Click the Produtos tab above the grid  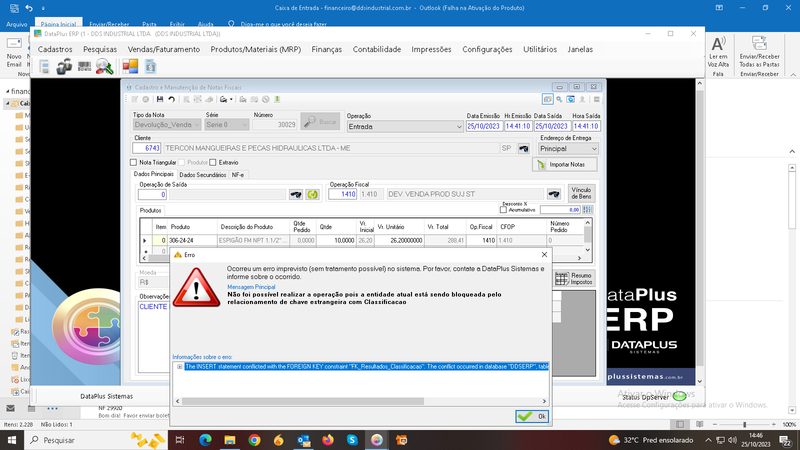pos(151,210)
